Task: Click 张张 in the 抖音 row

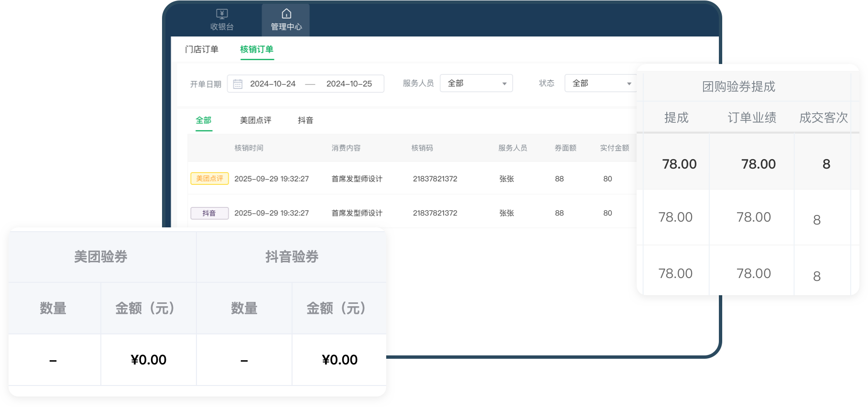Action: (x=507, y=213)
